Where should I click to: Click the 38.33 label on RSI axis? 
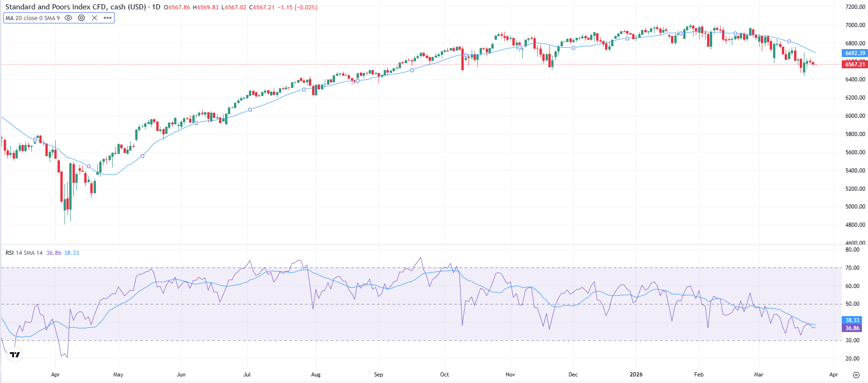coord(852,320)
